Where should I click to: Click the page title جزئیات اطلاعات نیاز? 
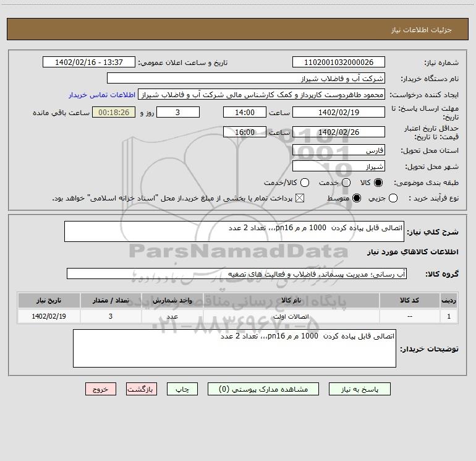(x=422, y=30)
